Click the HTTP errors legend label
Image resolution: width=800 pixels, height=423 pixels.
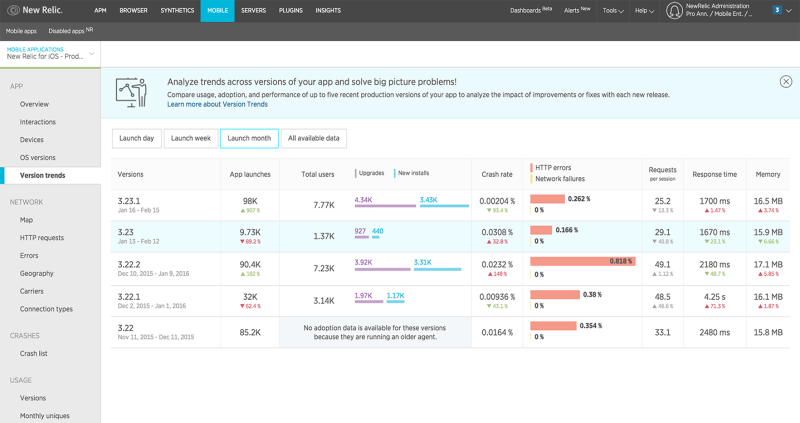(x=553, y=167)
